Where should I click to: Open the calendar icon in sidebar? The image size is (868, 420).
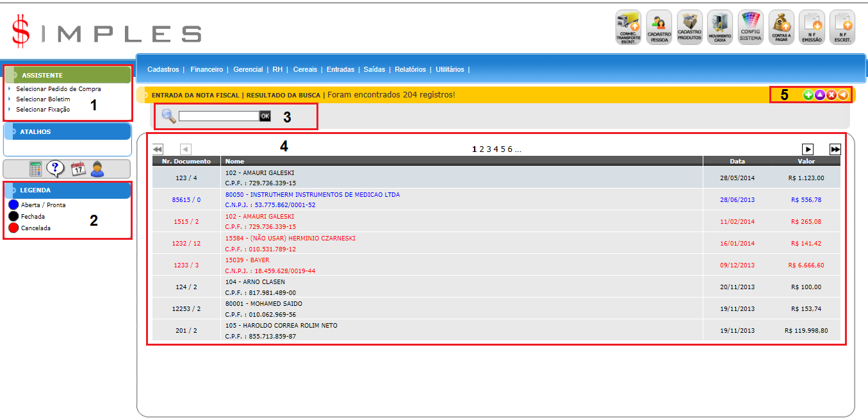click(78, 169)
